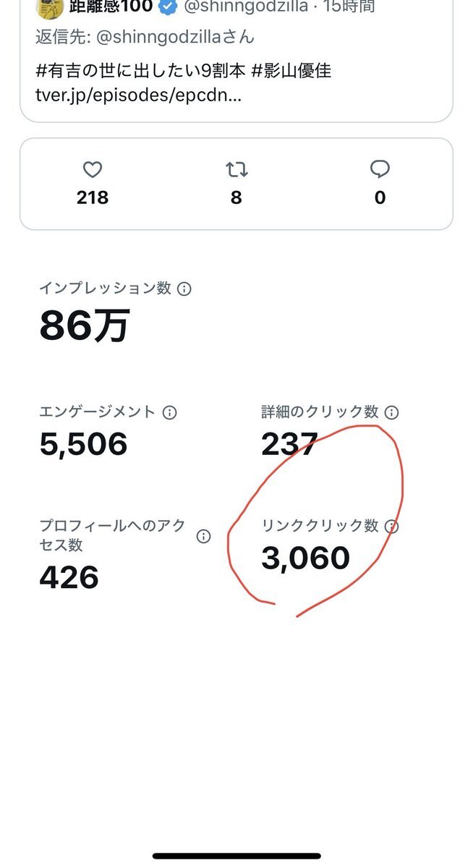Tap the 218 likes count
This screenshot has height=868, width=473.
pyautogui.click(x=93, y=197)
